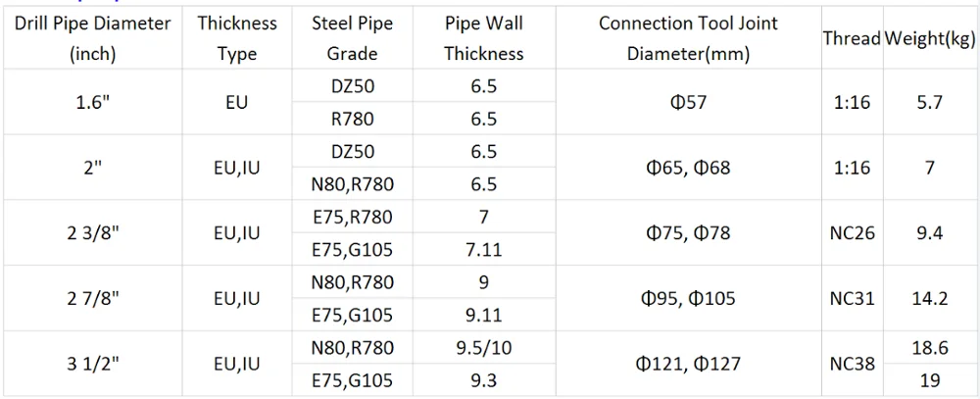
Task: Click the 3 1/2" diameter cell
Action: pyautogui.click(x=94, y=364)
